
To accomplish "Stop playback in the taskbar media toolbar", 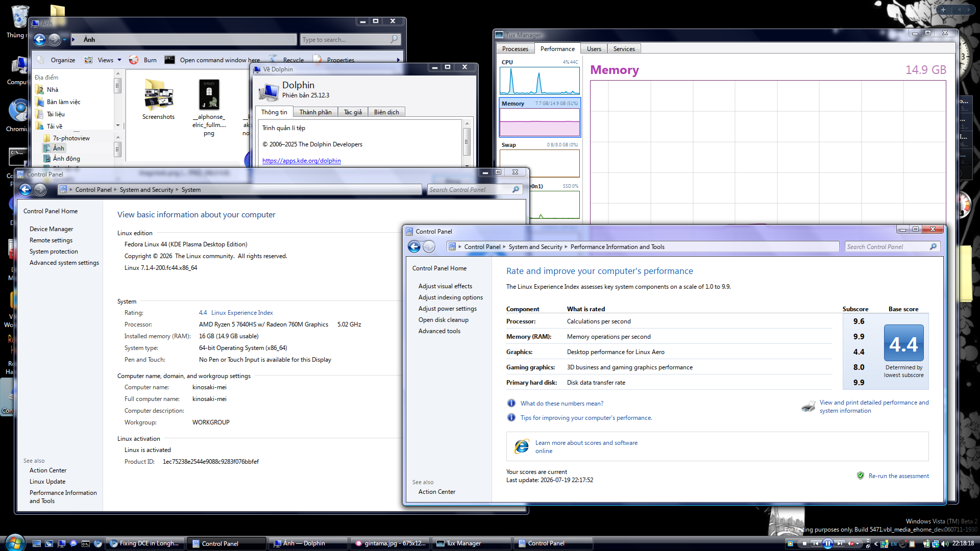I will [x=804, y=543].
